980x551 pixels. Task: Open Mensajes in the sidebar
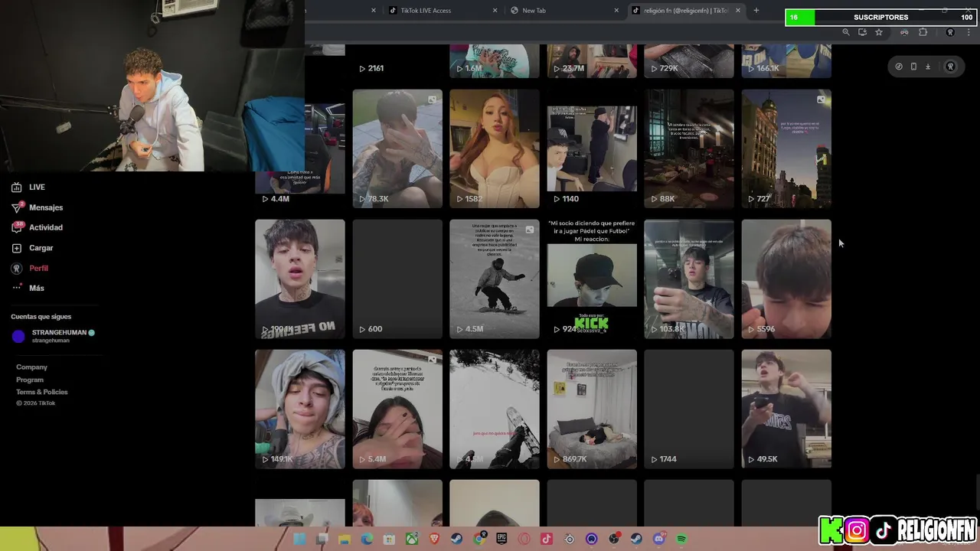(37, 207)
